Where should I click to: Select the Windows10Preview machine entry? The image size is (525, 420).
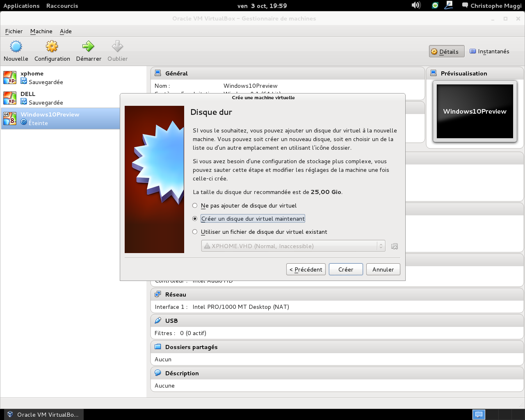click(60, 119)
